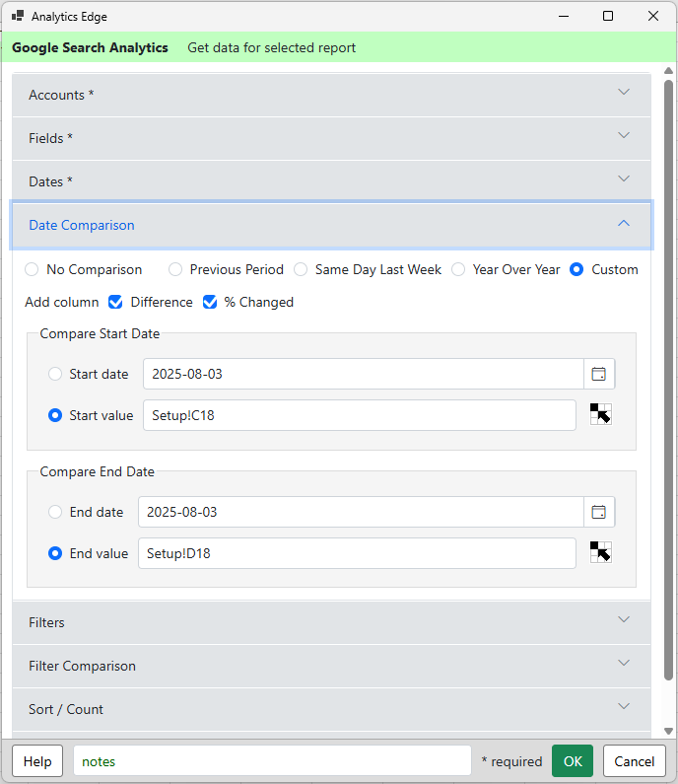Select No Comparison option
The image size is (678, 784).
(x=32, y=269)
